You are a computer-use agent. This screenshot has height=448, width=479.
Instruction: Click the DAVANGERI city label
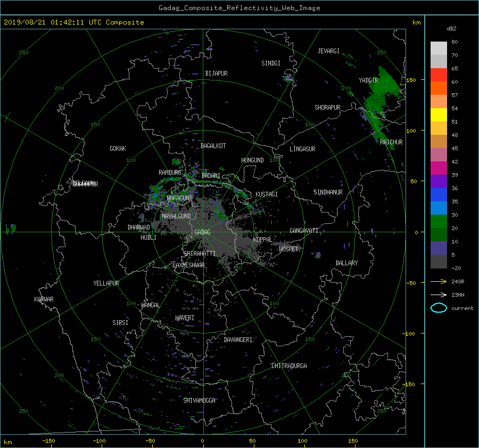238,340
